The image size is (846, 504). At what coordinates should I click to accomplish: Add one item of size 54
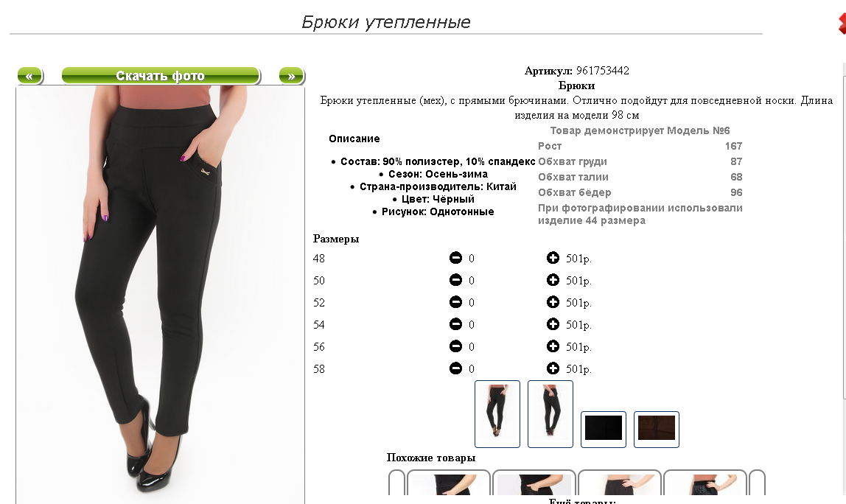point(553,324)
